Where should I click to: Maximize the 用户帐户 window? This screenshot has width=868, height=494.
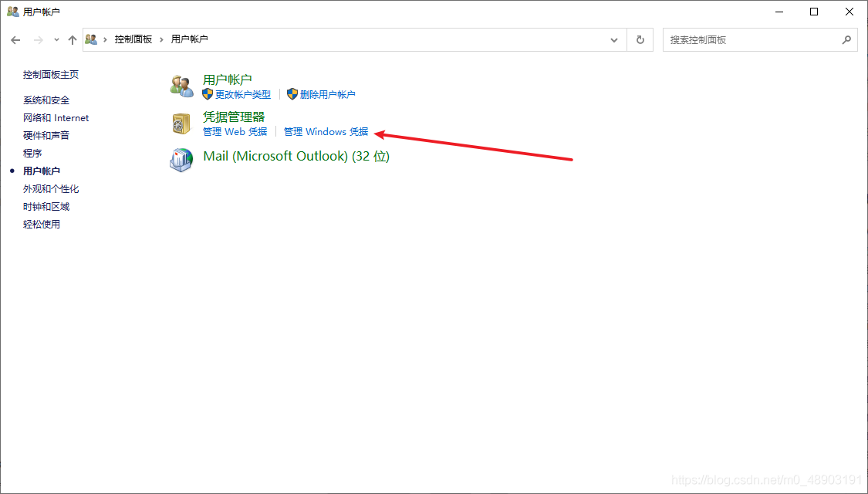pyautogui.click(x=814, y=12)
